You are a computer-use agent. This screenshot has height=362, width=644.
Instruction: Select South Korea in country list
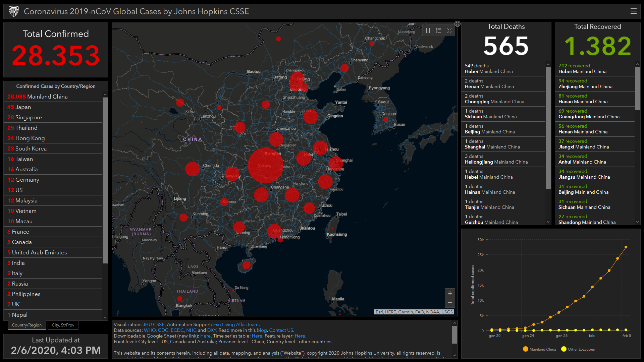click(x=53, y=148)
